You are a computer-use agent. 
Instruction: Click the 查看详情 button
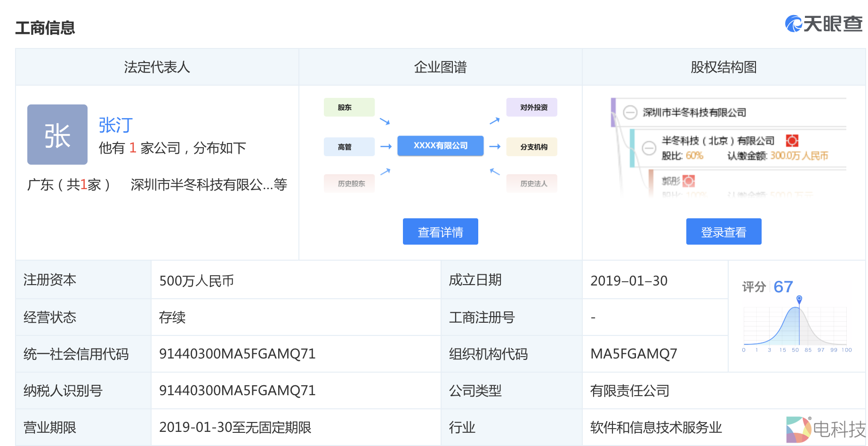click(440, 231)
